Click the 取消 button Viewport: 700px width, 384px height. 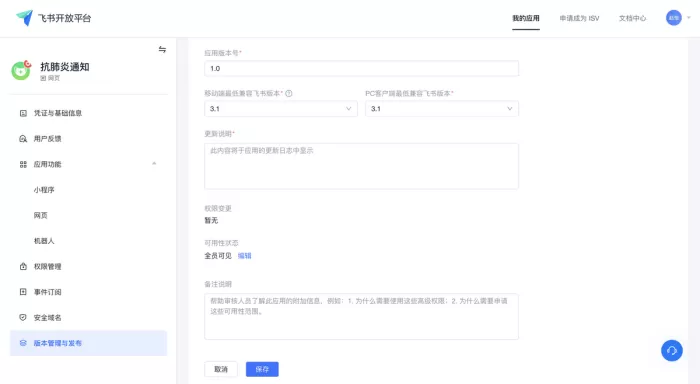221,369
